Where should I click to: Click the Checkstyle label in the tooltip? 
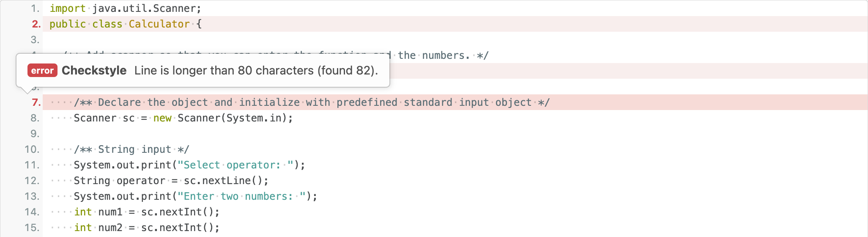94,71
